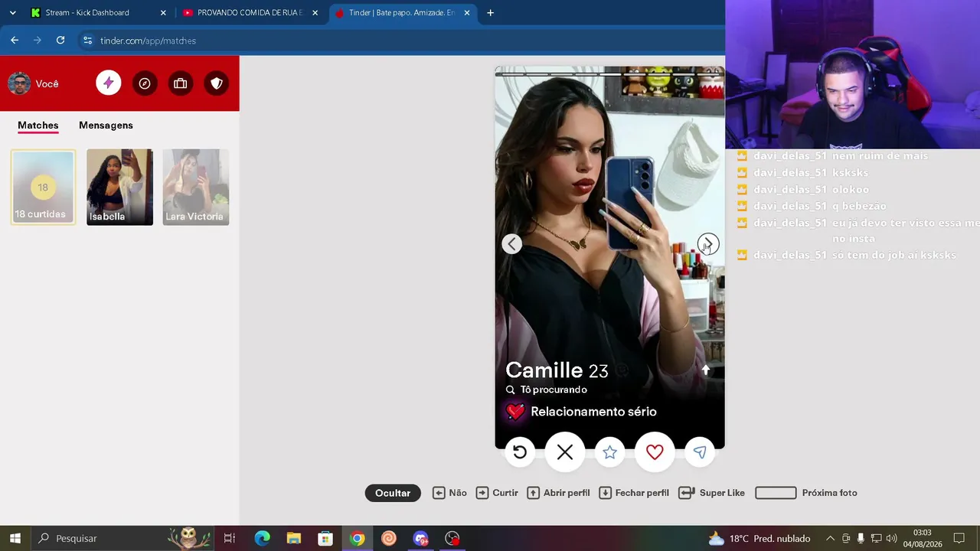Open the Isabella match
This screenshot has width=980, height=551.
click(x=119, y=187)
